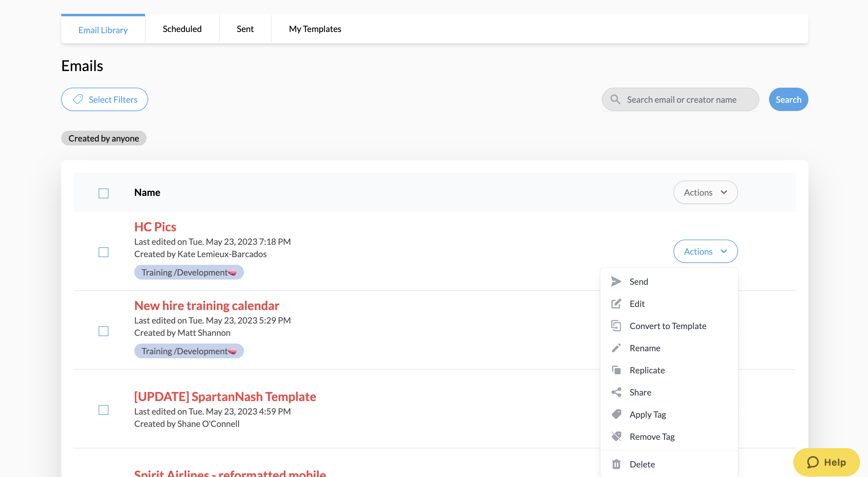The height and width of the screenshot is (477, 868).
Task: Click the Delete trash can icon
Action: (x=616, y=464)
